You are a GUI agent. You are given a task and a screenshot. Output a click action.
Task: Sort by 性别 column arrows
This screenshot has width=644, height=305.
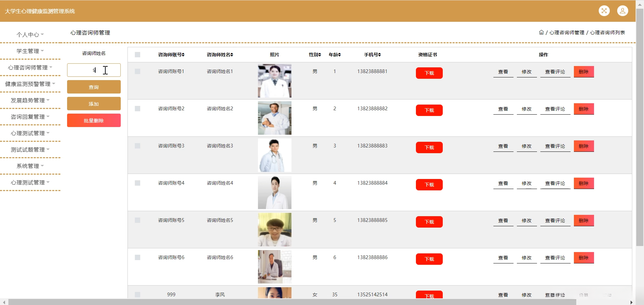tap(320, 55)
